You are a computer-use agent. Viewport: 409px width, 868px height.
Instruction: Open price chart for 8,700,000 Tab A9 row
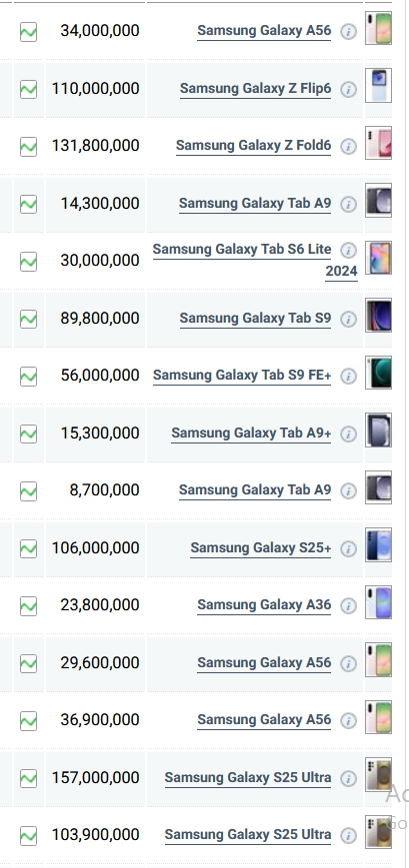click(28, 491)
